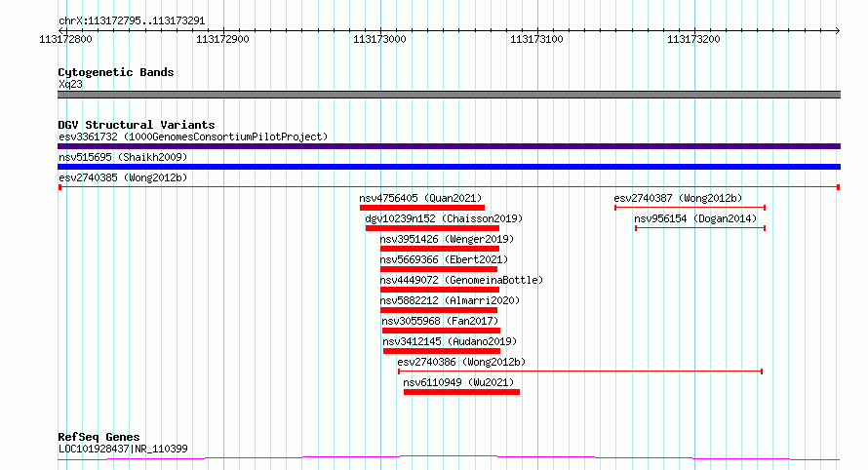868x470 pixels.
Task: Click the red bar under nsv5882212
Action: [439, 310]
